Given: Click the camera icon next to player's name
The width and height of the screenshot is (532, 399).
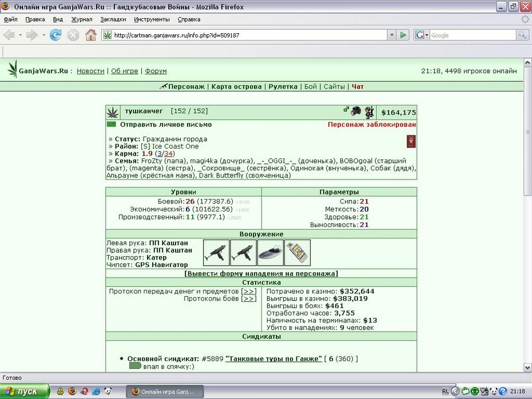Looking at the screenshot, I should click(356, 111).
